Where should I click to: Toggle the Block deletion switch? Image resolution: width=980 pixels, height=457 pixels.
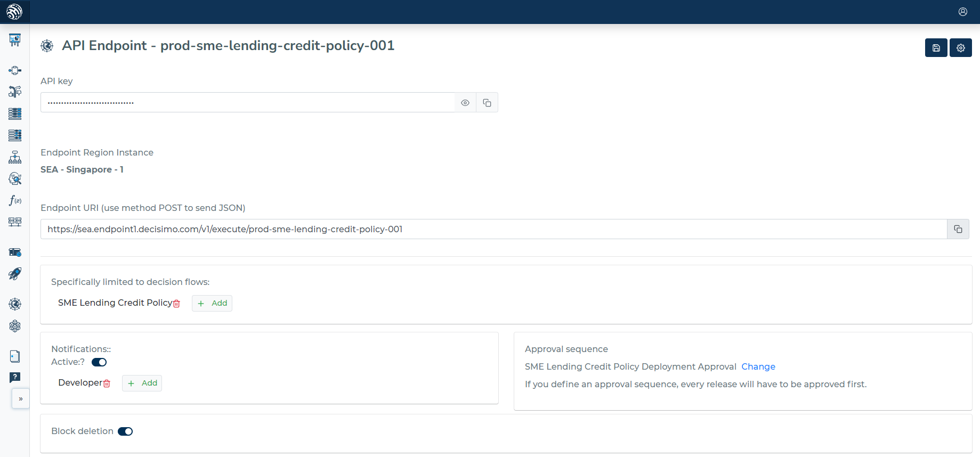[125, 431]
